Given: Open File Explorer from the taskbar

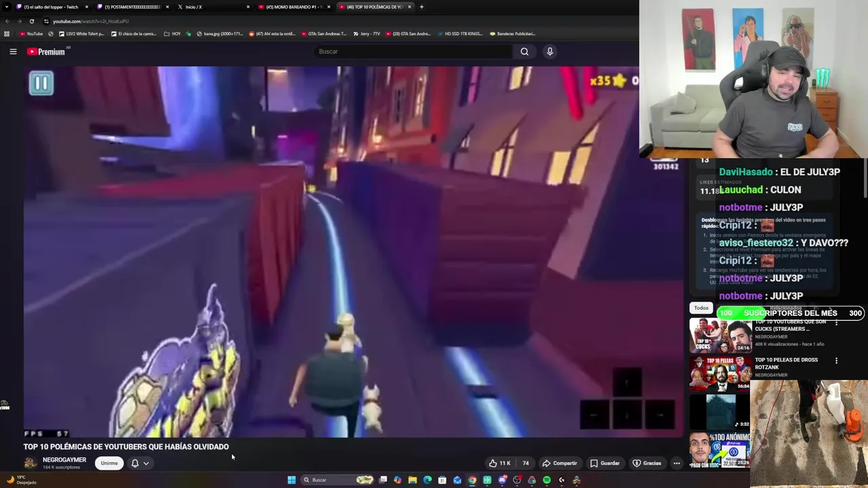Looking at the screenshot, I should [412, 480].
